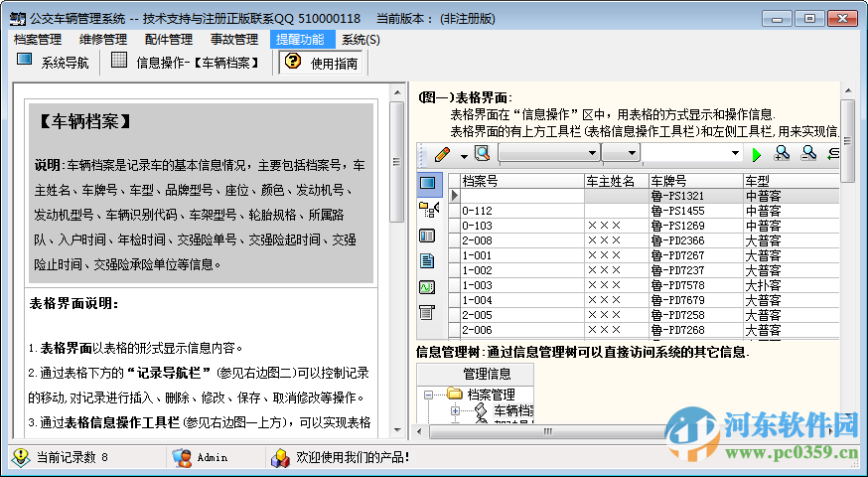Select table cell 鲁-PD7578

696,285
